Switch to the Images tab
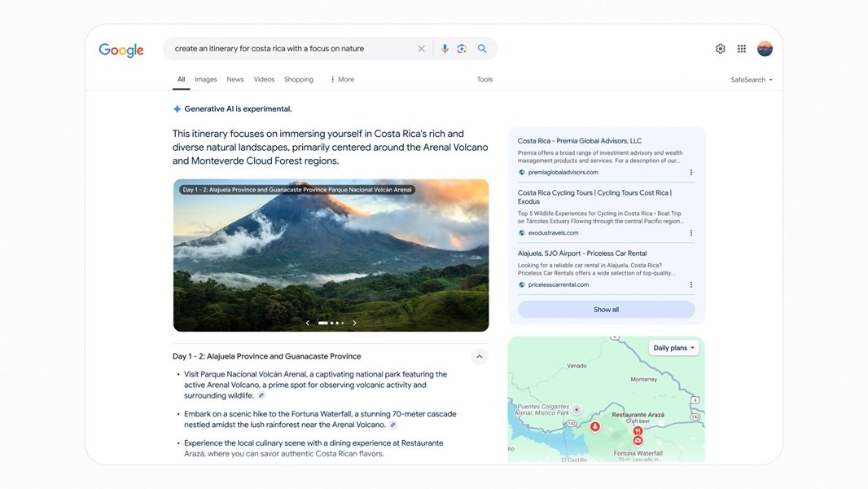Image resolution: width=868 pixels, height=489 pixels. [205, 79]
